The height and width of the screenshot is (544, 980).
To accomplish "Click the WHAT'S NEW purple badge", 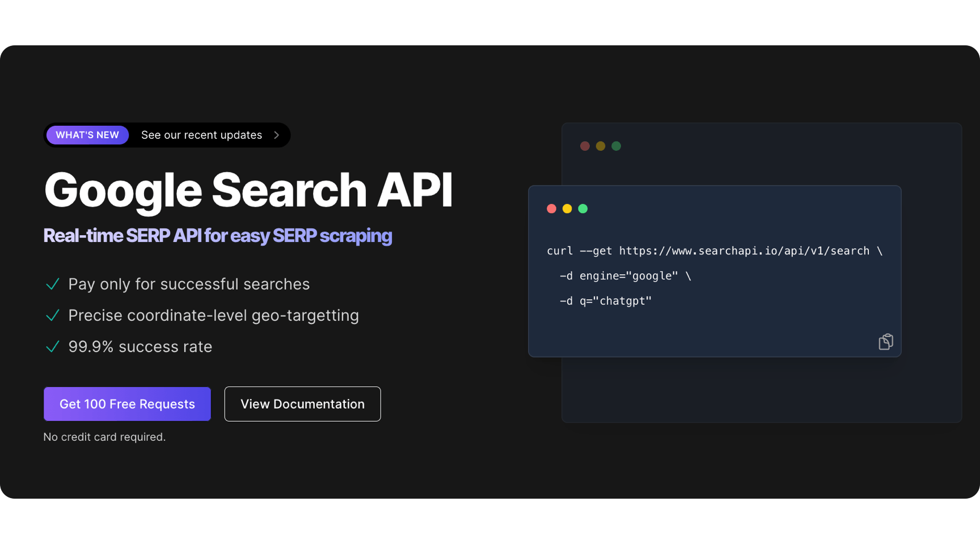I will click(x=87, y=135).
